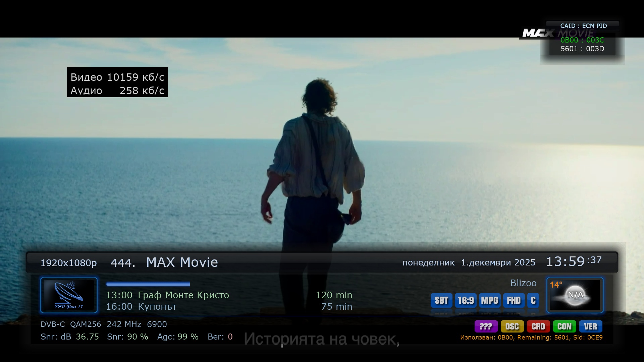The image size is (644, 362).
Task: Click the Видео bitrate overlay box
Action: [x=117, y=82]
